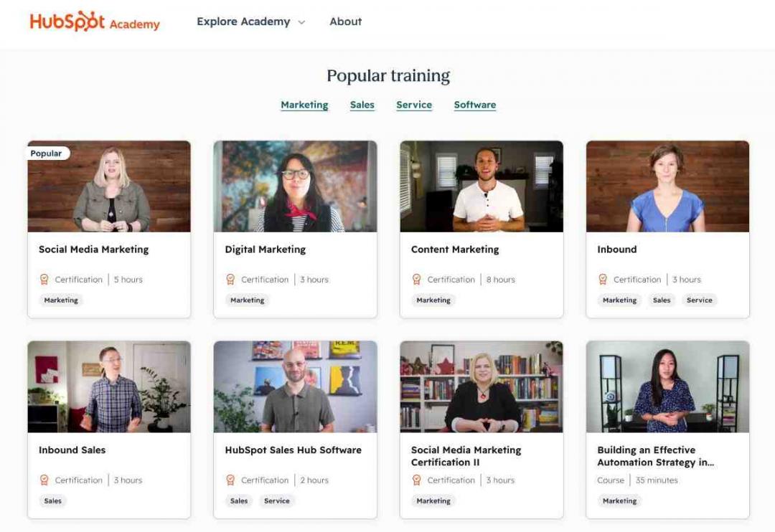Click Sales tag on Inbound Sales card
The image size is (775, 532).
(53, 500)
